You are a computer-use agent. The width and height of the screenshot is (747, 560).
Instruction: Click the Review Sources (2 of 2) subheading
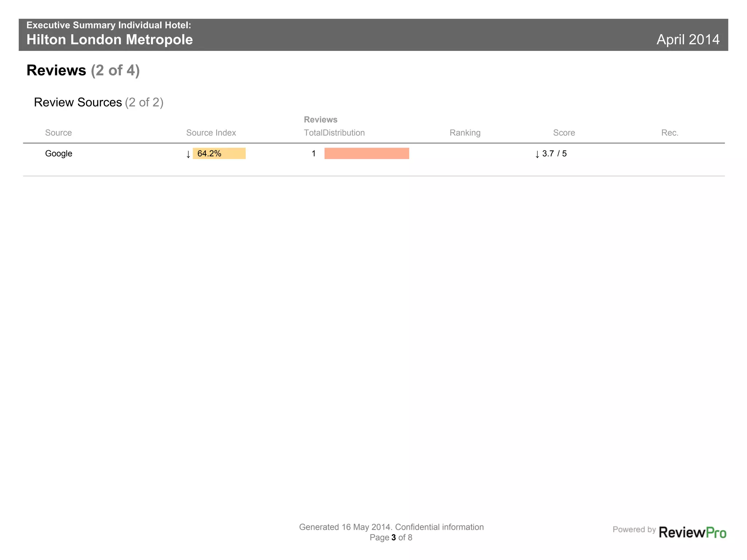[x=98, y=102]
